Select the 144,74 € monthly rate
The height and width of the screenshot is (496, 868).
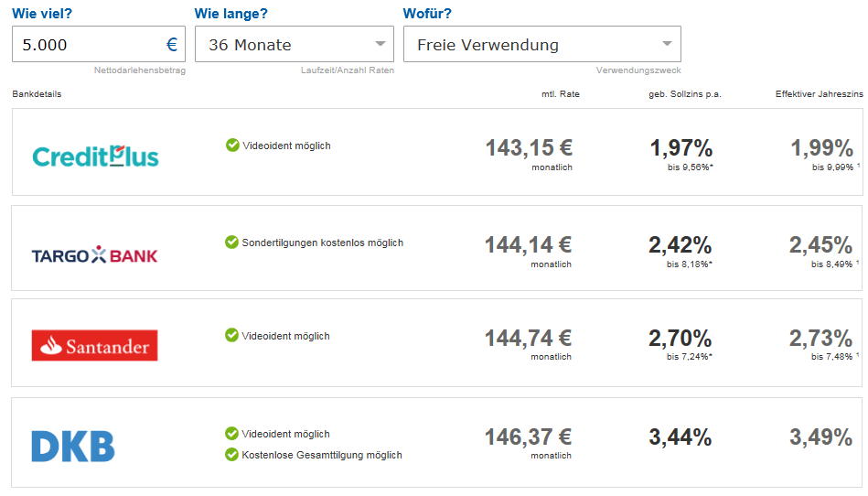(x=528, y=338)
